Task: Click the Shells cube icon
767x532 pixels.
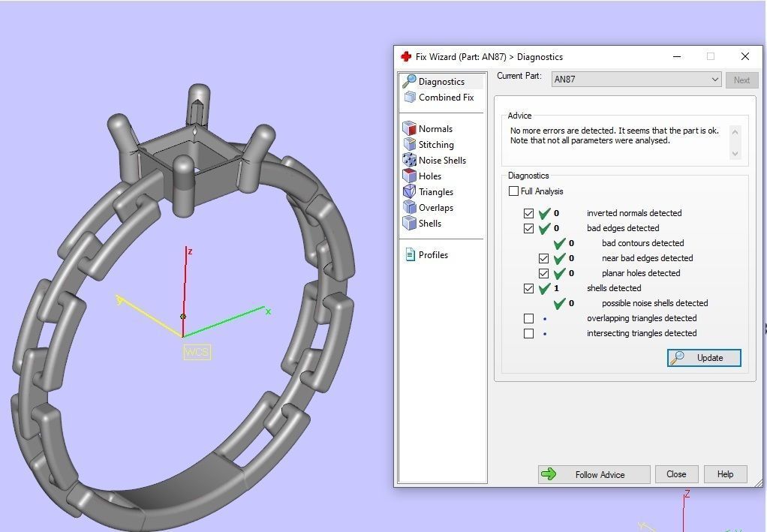Action: click(409, 223)
